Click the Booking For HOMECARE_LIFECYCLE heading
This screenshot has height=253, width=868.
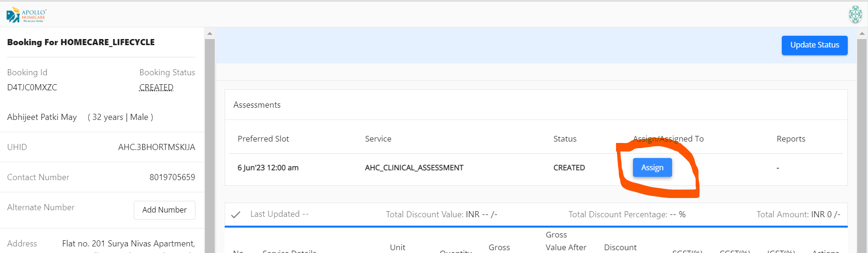click(81, 42)
